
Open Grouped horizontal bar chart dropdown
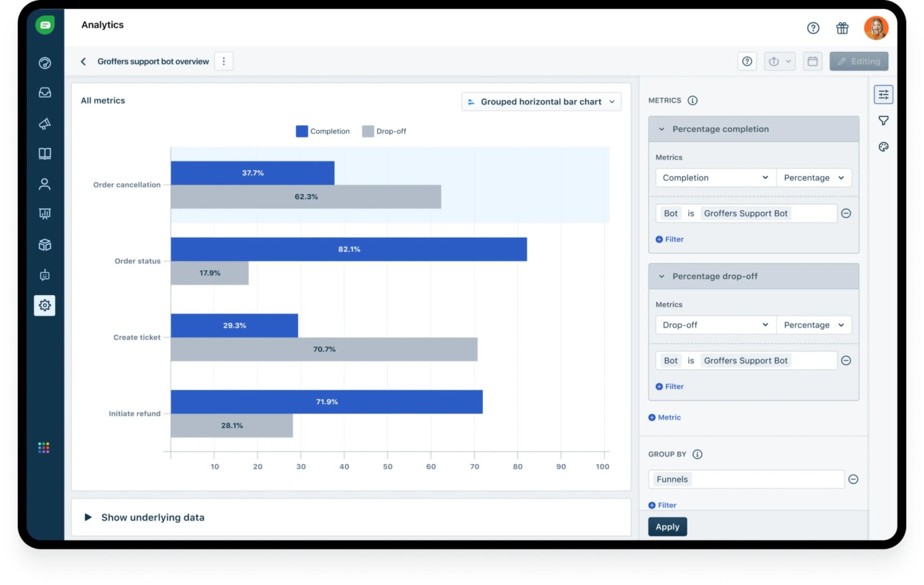541,102
